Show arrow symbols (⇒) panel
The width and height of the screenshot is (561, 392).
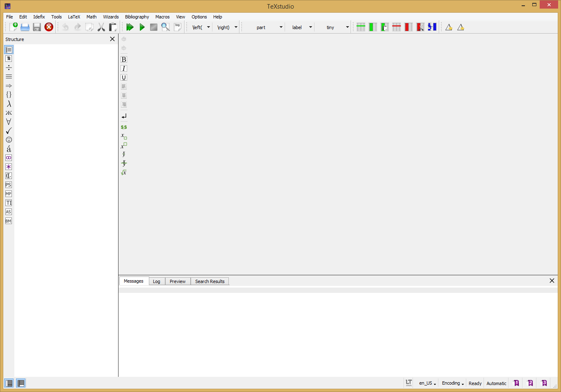(x=9, y=86)
